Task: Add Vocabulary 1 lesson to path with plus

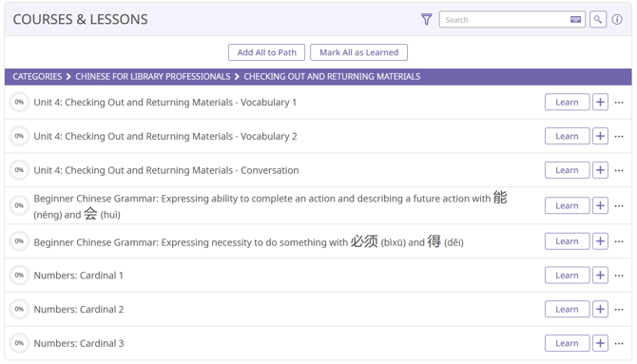Action: [x=600, y=103]
